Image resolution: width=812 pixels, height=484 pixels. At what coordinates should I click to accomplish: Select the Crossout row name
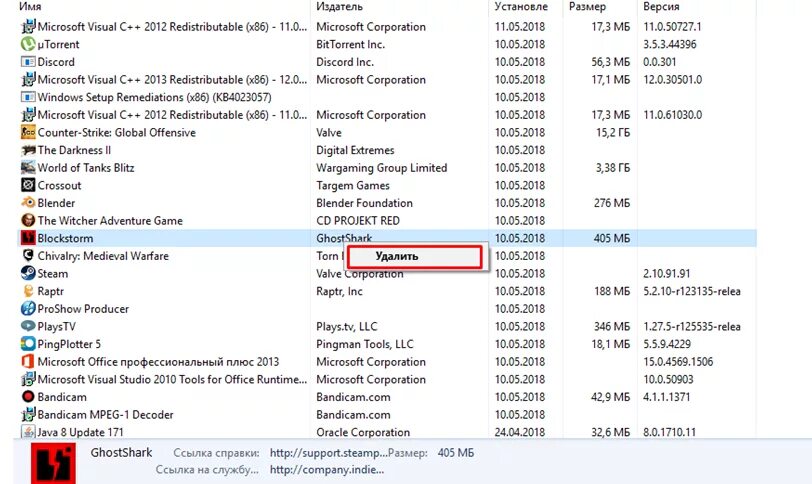pyautogui.click(x=60, y=185)
